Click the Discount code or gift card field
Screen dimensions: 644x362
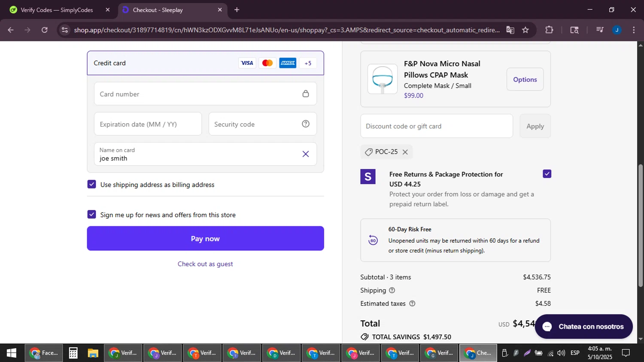(437, 126)
